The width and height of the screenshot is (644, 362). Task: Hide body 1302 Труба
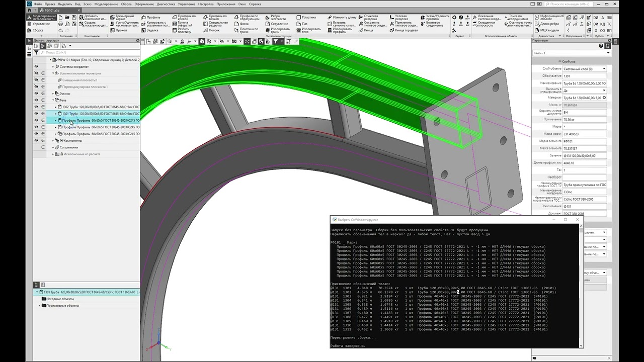click(x=36, y=107)
